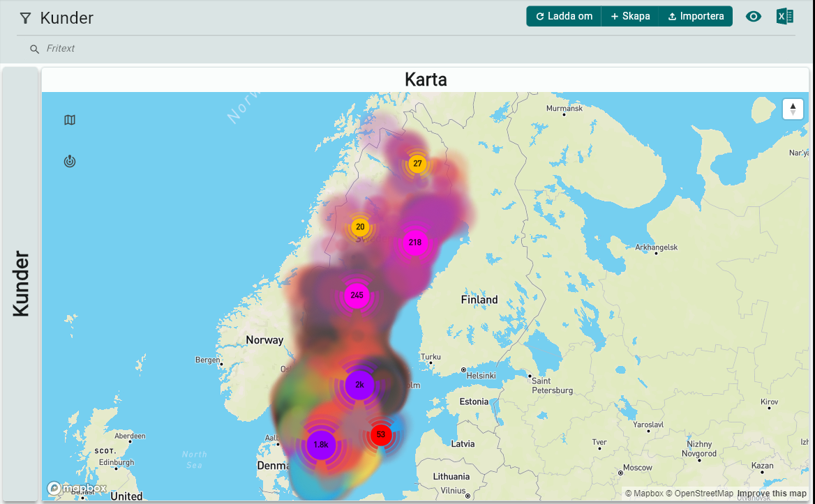Zoom into the purple 1.8k cluster

[321, 445]
